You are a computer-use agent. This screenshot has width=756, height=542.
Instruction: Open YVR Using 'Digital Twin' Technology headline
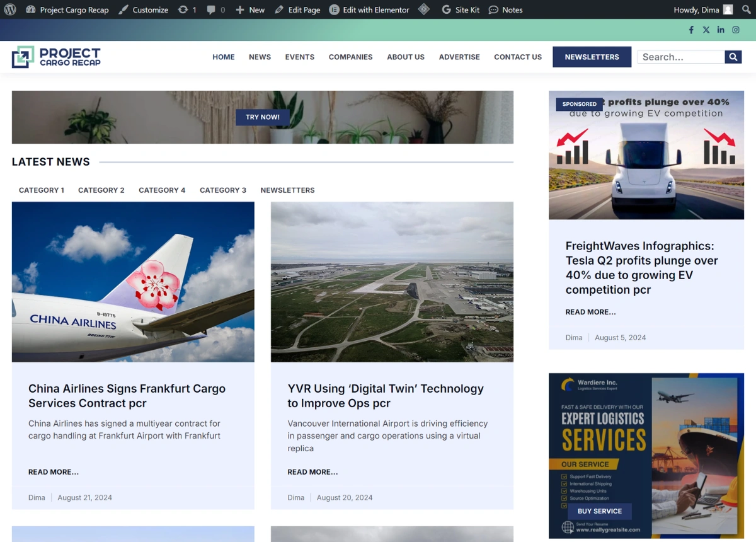[x=386, y=396]
